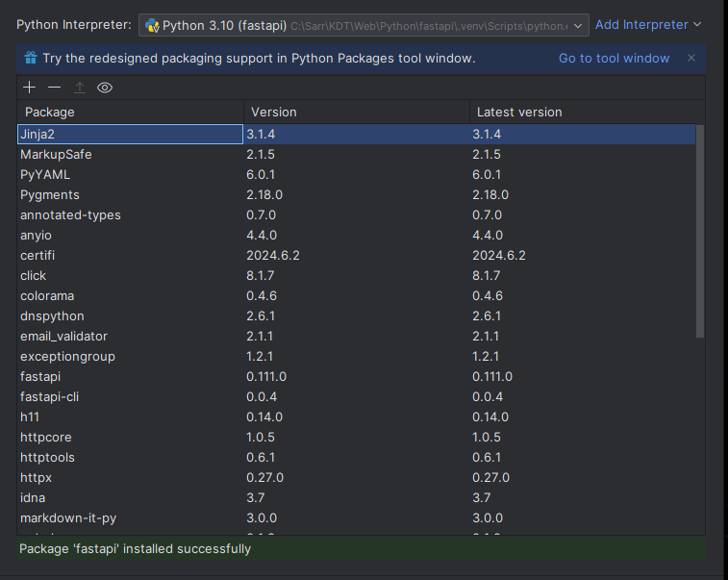The height and width of the screenshot is (580, 728).
Task: Click fastapi's 0.111.0 in the Version column
Action: (266, 377)
